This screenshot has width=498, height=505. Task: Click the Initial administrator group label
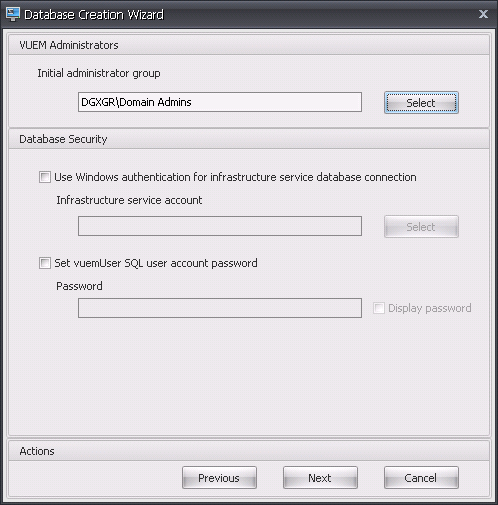tap(99, 73)
